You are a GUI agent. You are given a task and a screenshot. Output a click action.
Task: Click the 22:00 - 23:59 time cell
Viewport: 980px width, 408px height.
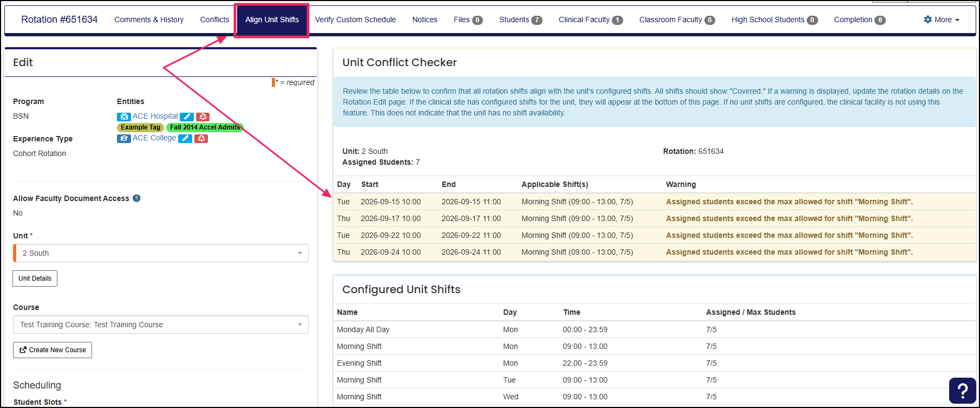pos(585,363)
